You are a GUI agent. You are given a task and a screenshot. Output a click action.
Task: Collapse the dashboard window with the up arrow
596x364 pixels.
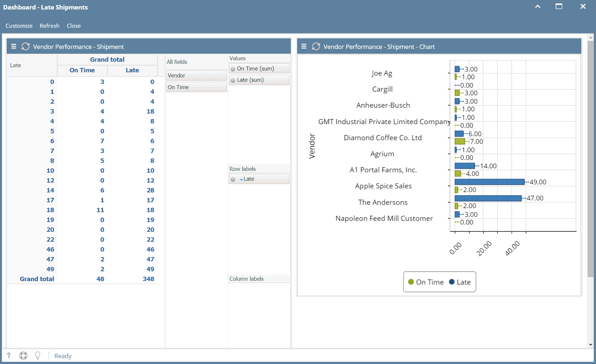538,7
